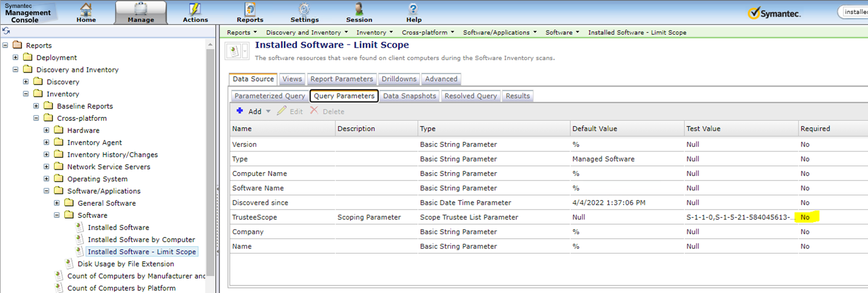This screenshot has height=293, width=868.
Task: Open the Settings gear icon
Action: [304, 9]
